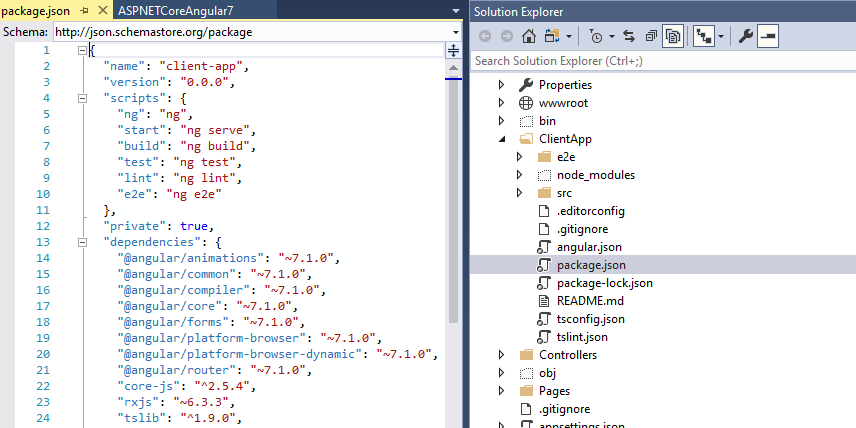Click the JSON icon beside package.json

[543, 265]
